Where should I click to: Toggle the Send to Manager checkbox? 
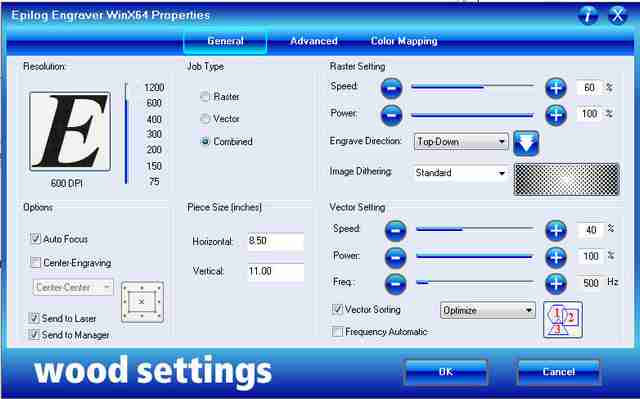click(x=33, y=335)
